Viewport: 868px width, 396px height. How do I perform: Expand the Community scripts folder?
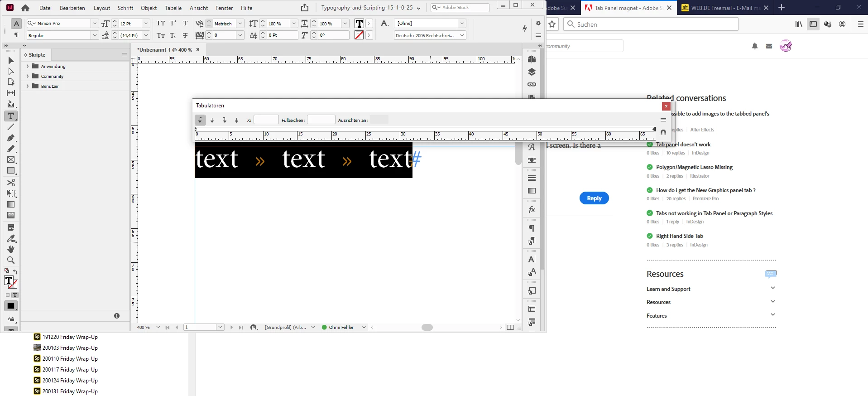28,76
